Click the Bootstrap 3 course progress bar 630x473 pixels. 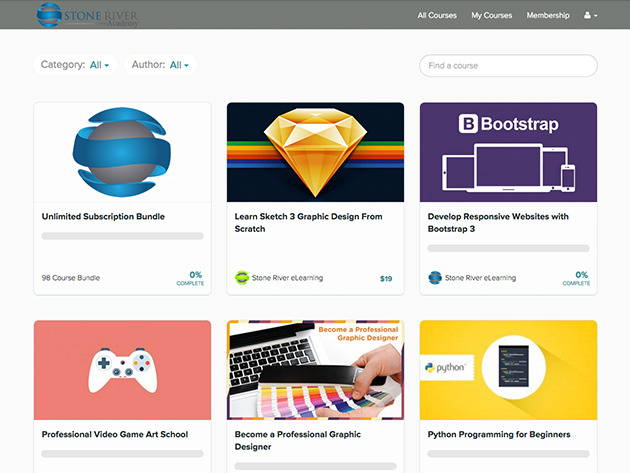tap(508, 248)
